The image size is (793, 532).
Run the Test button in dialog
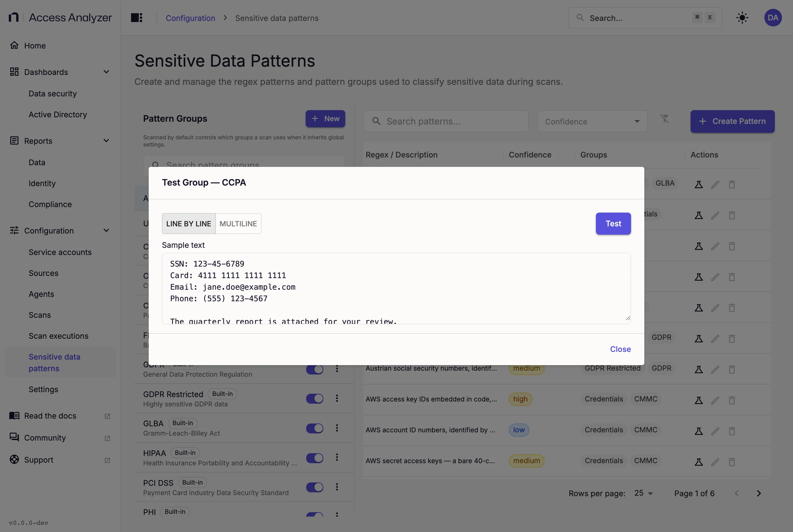(613, 224)
